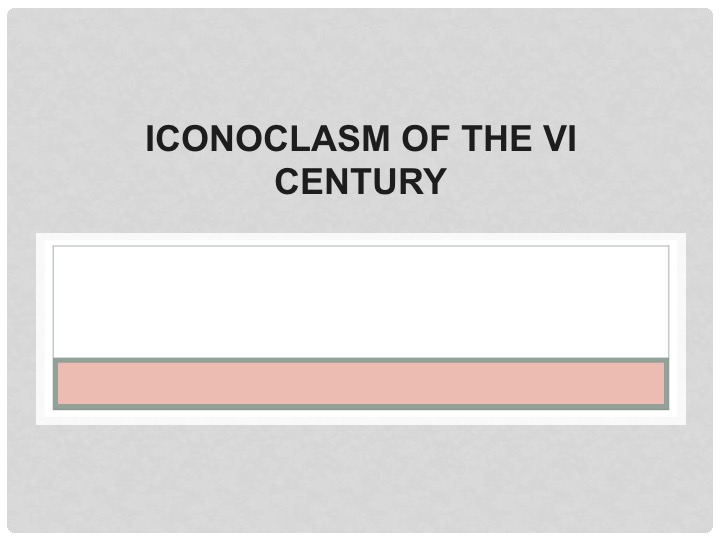Viewport: 720px width, 540px height.
Task: Select the pink rectangle bar
Action: tap(361, 383)
